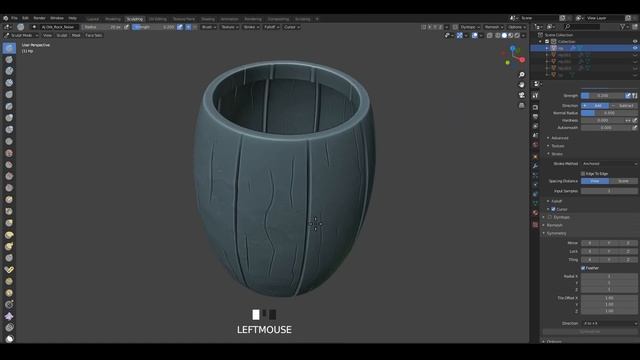
Task: Toggle X-ray view in viewport header
Action: (490, 36)
